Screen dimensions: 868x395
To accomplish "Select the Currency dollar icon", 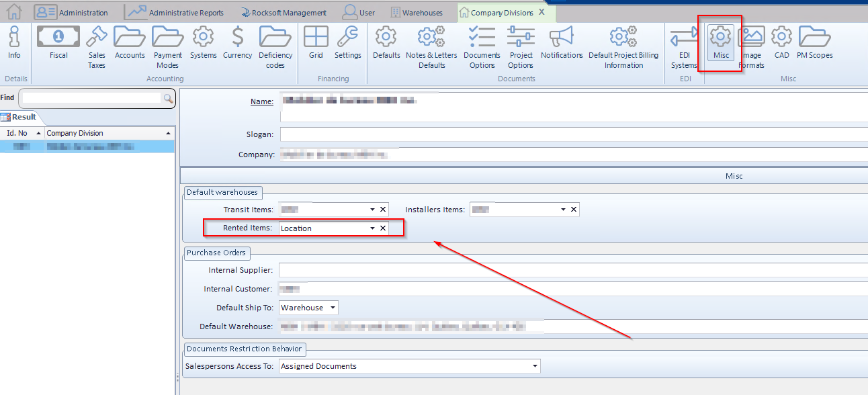I will [x=237, y=38].
